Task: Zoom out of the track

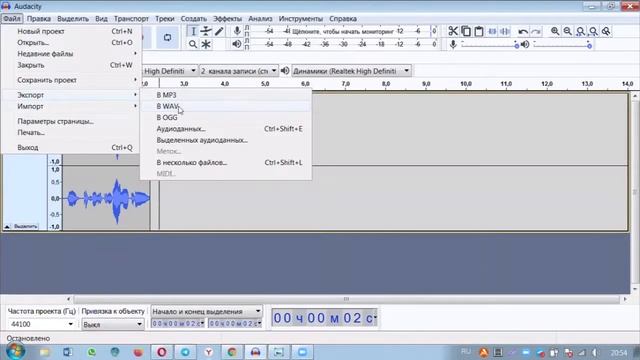Action: click(x=568, y=31)
